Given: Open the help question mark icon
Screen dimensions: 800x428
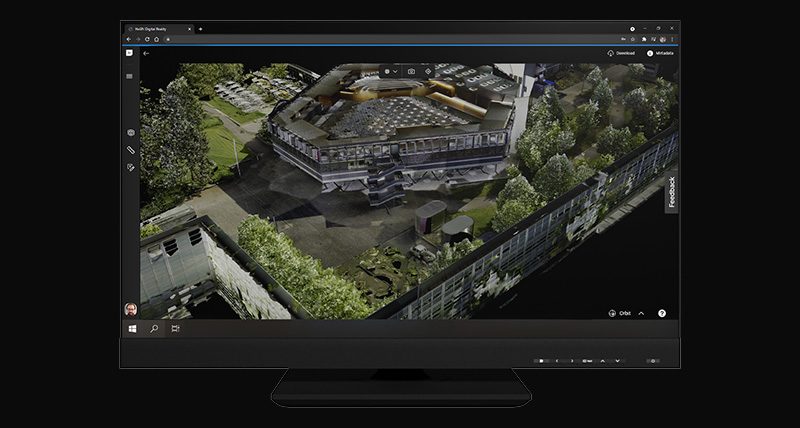Looking at the screenshot, I should 662,313.
